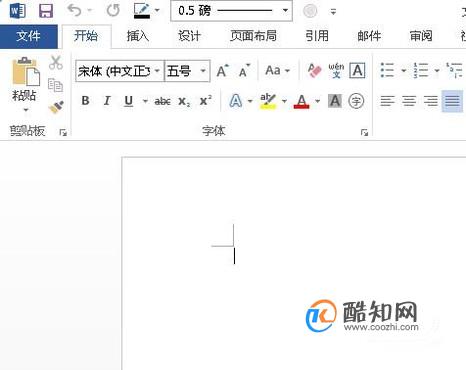Apply multilevel list icon
This screenshot has height=370, width=466.
pyautogui.click(x=455, y=70)
